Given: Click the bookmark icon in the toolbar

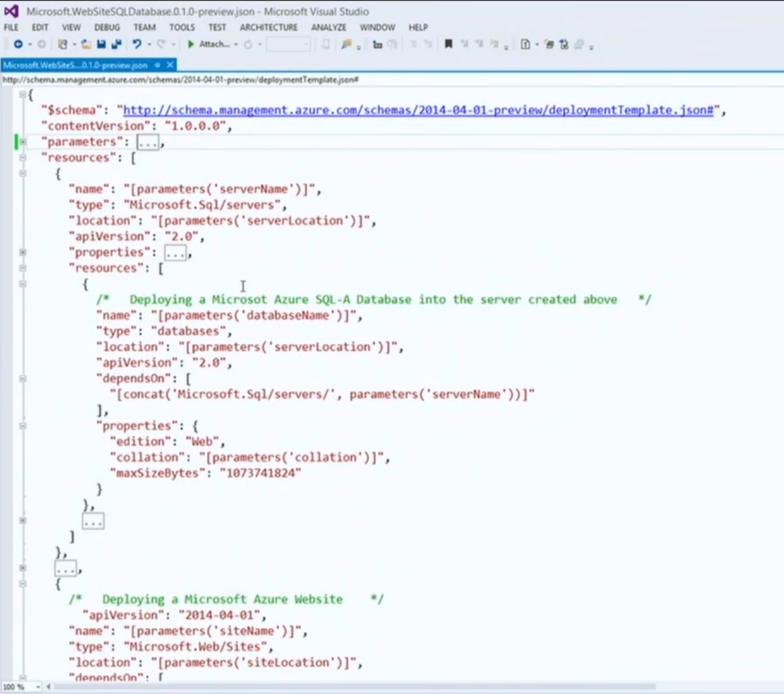Looking at the screenshot, I should pos(448,44).
